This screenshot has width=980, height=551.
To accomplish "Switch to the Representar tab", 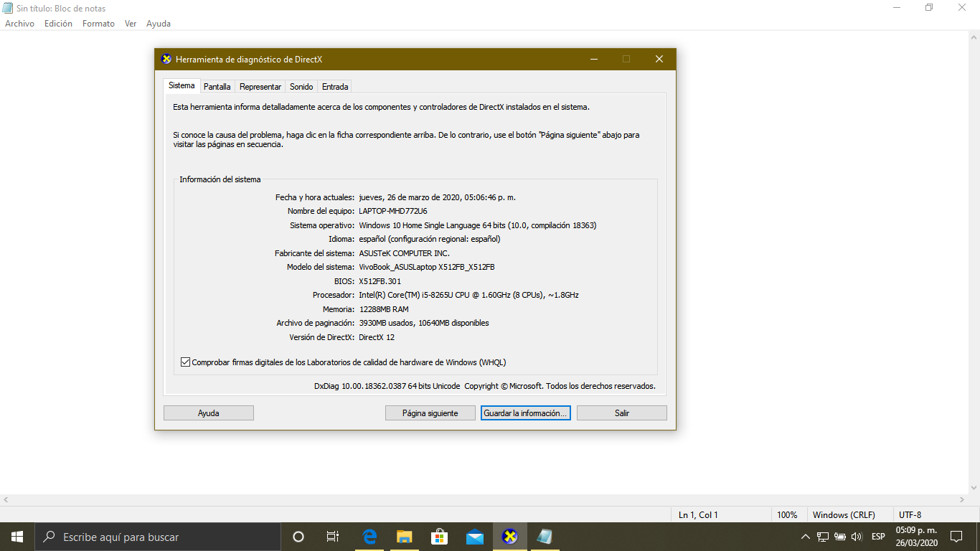I will pyautogui.click(x=260, y=86).
